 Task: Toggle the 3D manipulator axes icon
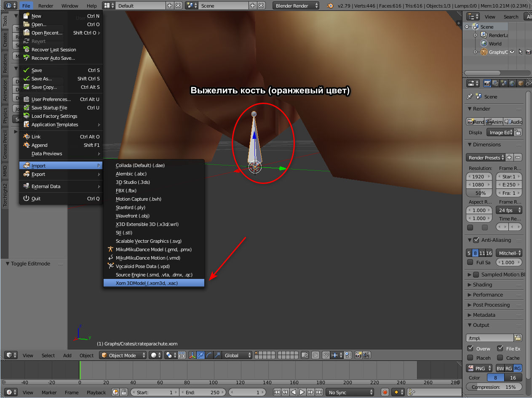coord(192,355)
